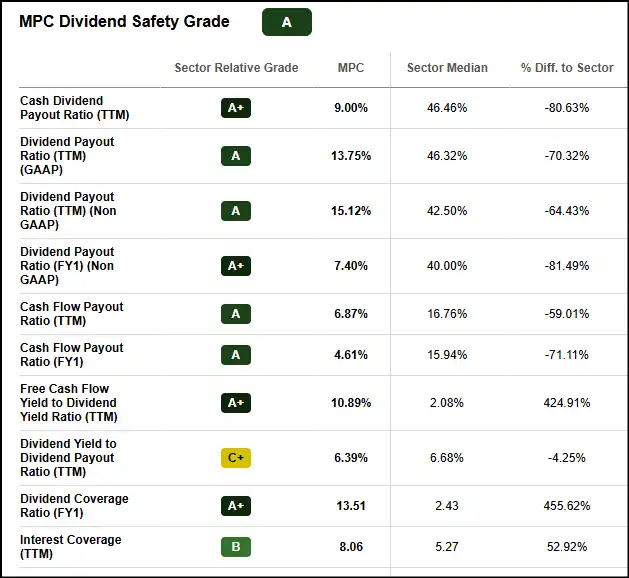Click the 13.51 MPC coverage value

(x=351, y=506)
